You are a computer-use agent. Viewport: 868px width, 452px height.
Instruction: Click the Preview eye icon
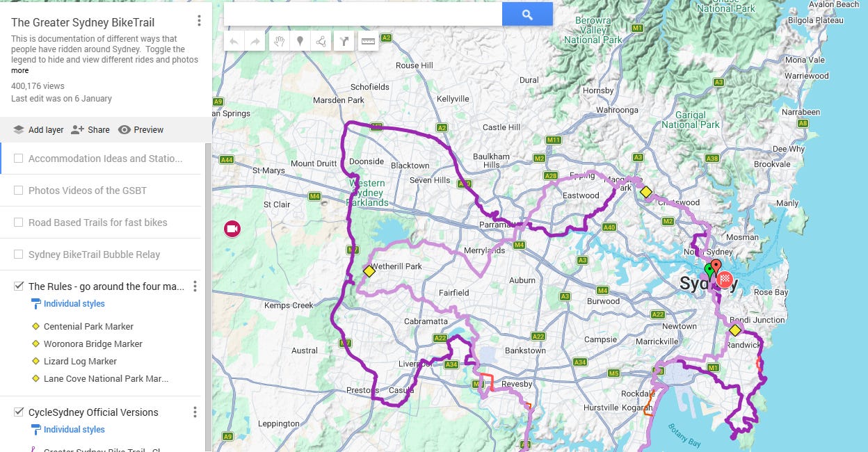coord(124,129)
